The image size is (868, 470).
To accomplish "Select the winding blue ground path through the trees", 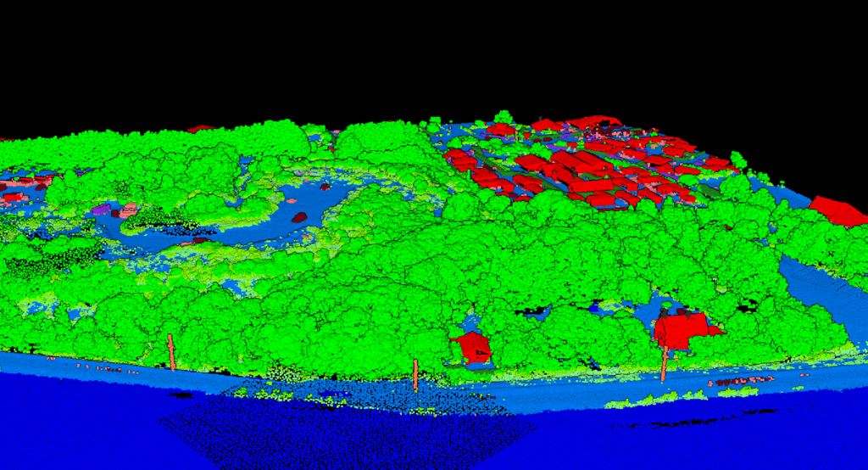I will pos(254,227).
